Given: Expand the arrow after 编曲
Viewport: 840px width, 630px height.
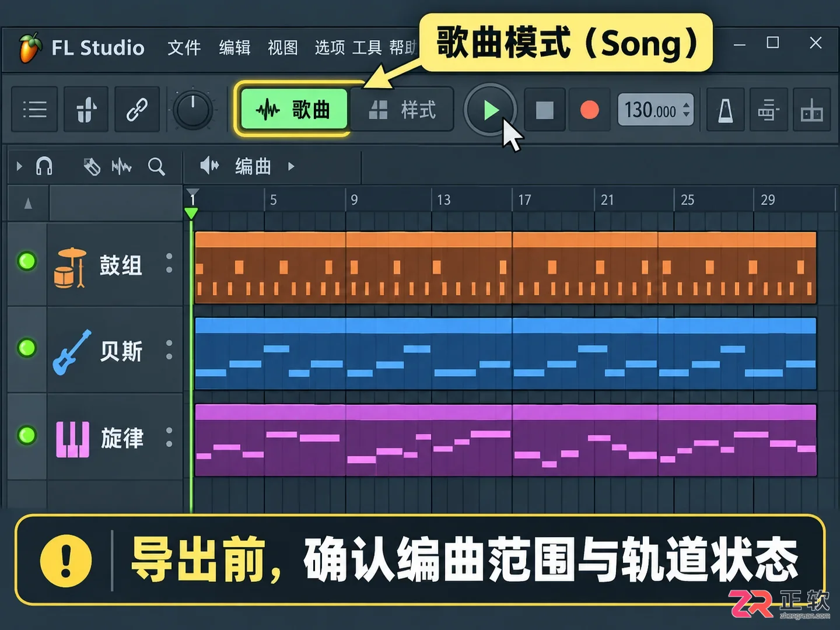Looking at the screenshot, I should coord(291,166).
